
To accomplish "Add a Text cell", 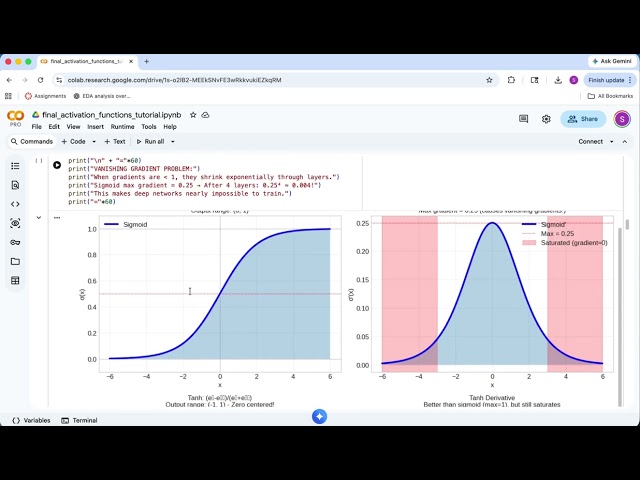I will [x=115, y=142].
